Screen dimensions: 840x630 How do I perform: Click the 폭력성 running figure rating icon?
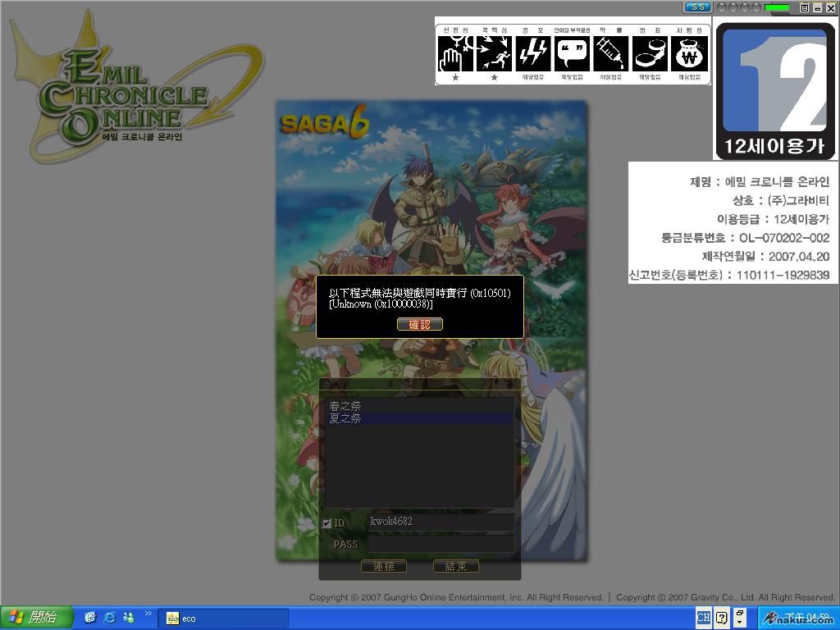tap(495, 53)
